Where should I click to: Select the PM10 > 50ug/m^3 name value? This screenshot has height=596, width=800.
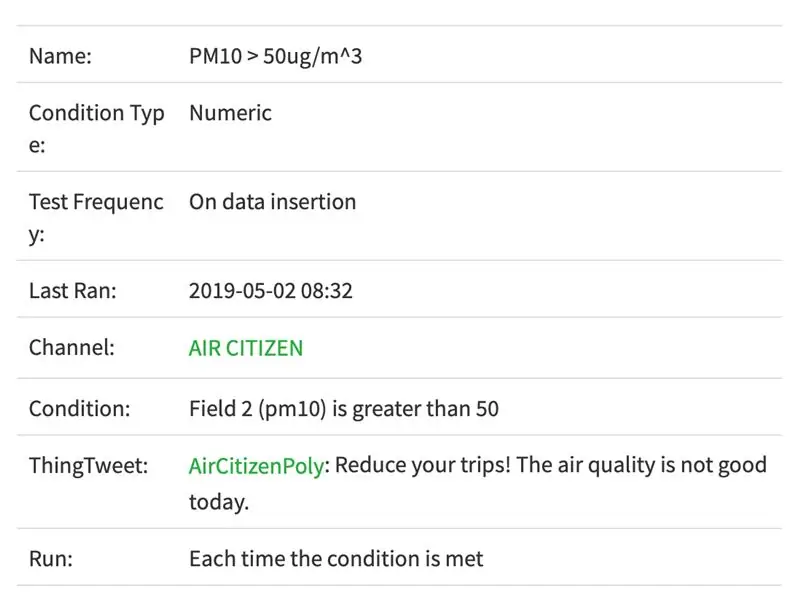tap(276, 57)
